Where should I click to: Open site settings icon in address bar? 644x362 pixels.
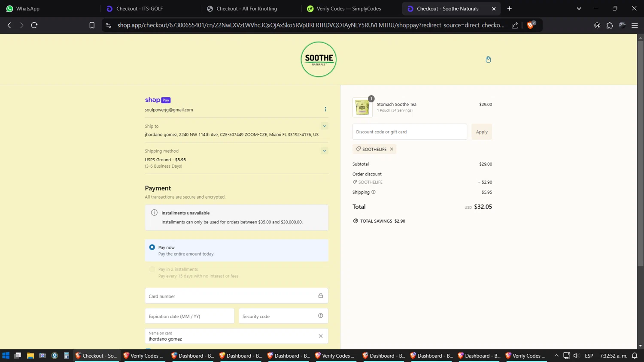coord(108,25)
